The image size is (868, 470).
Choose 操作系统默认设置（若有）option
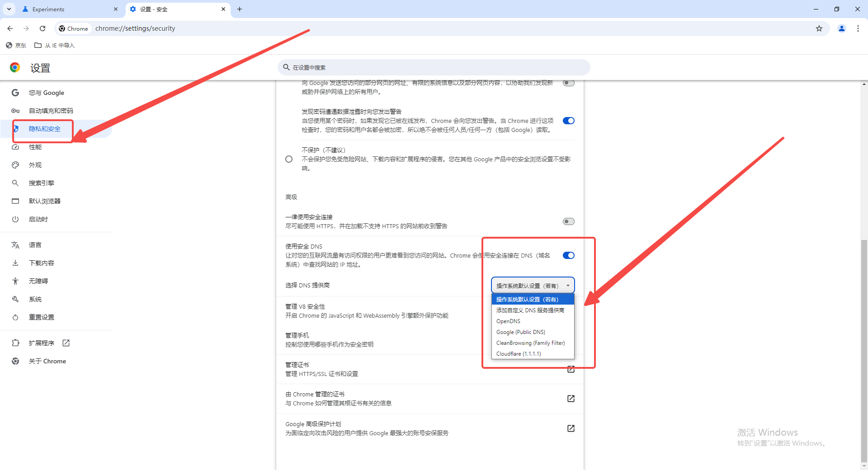(533, 299)
